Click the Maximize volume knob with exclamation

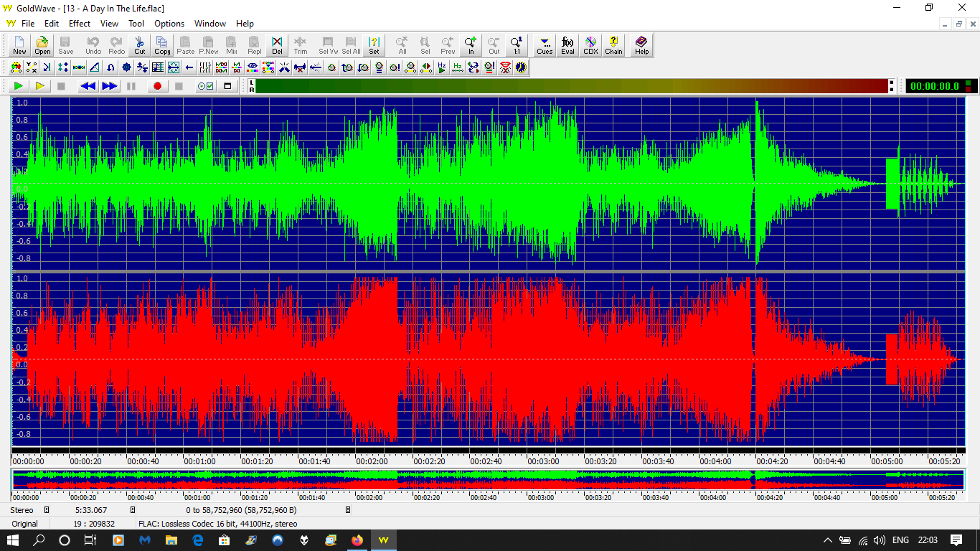395,67
